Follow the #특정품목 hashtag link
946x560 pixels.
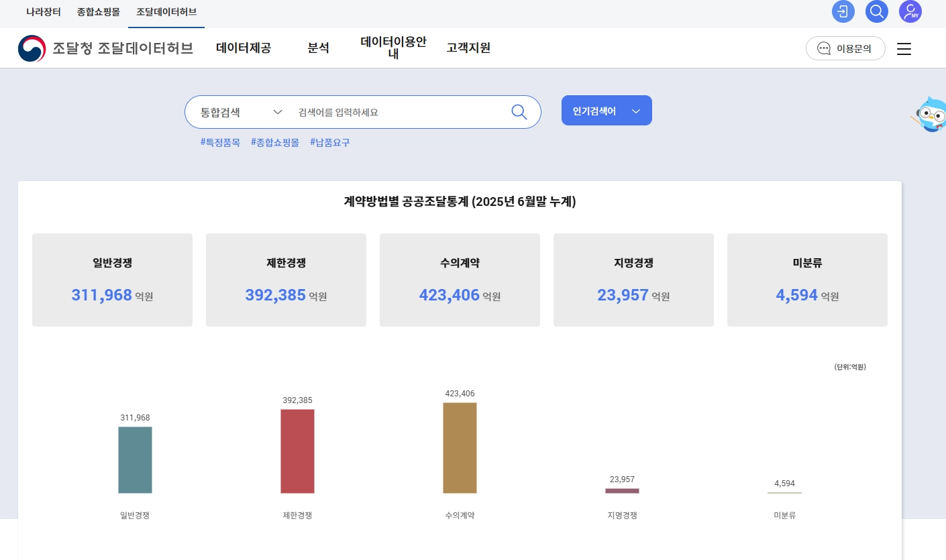pos(220,142)
